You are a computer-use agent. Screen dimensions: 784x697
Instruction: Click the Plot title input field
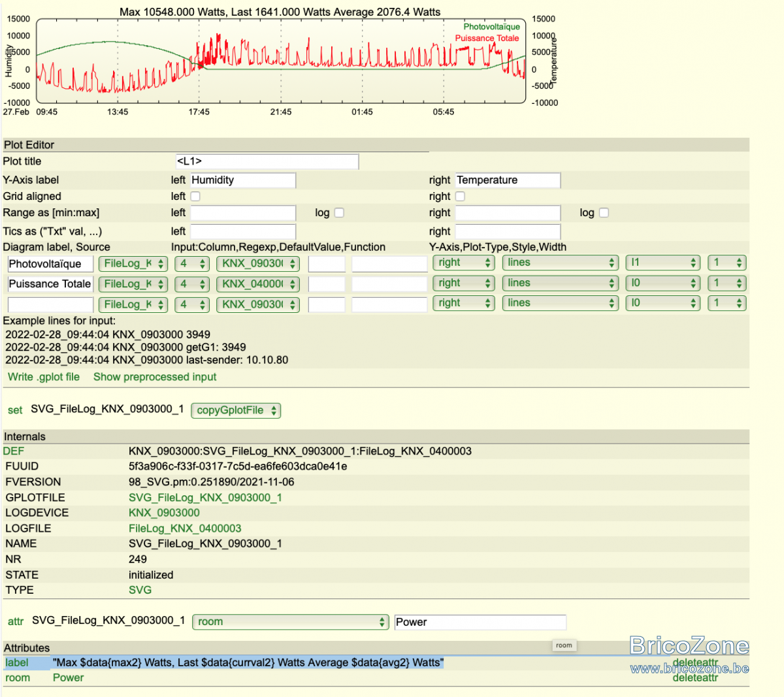[267, 161]
